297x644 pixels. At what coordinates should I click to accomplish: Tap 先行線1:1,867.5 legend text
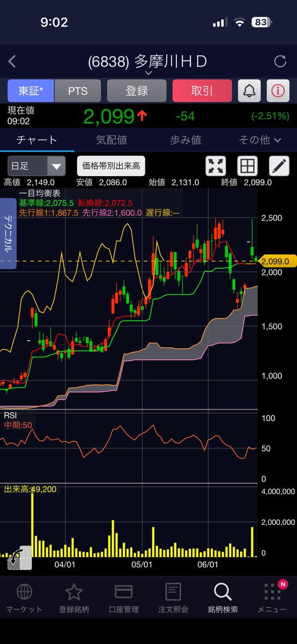click(x=49, y=212)
